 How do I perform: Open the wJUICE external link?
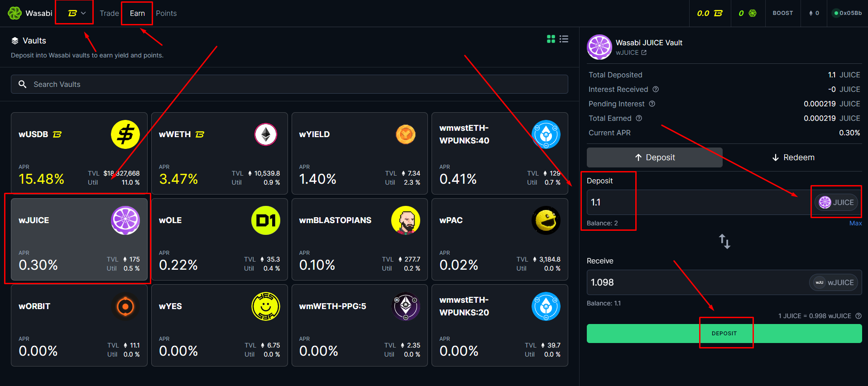pyautogui.click(x=644, y=52)
